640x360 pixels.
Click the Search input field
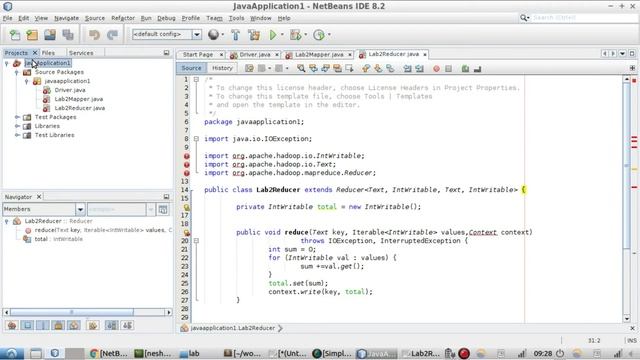pyautogui.click(x=584, y=18)
